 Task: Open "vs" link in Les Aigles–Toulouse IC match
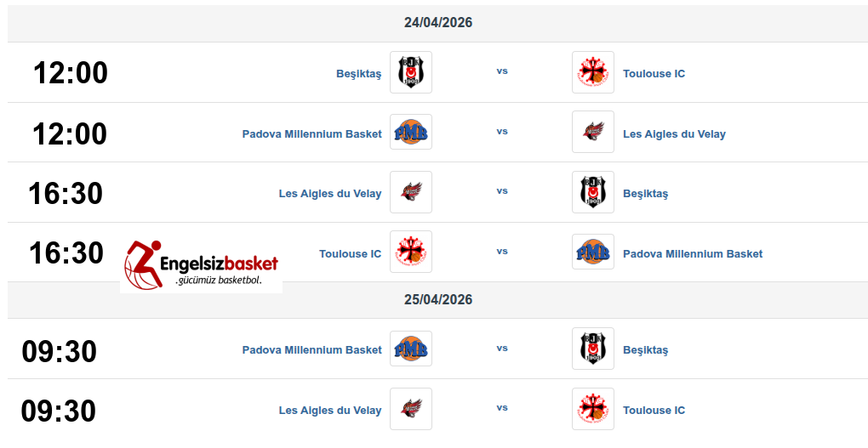502,408
